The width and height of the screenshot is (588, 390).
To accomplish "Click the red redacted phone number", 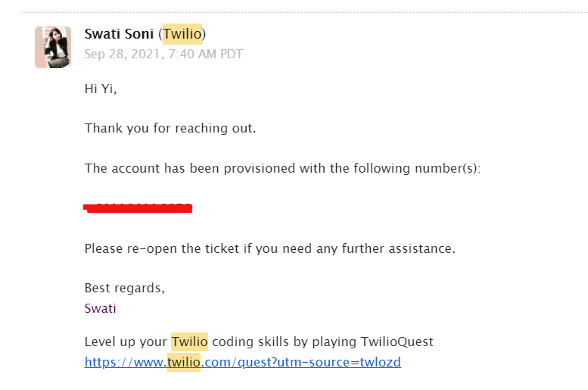I will click(138, 207).
